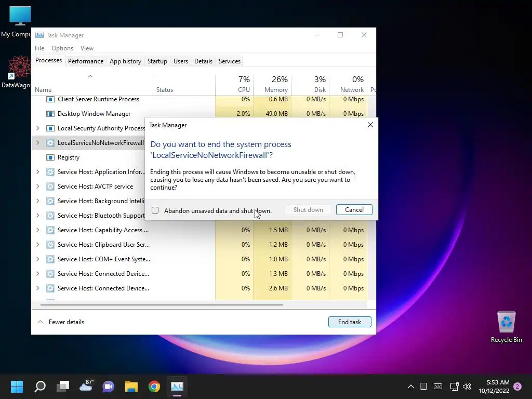Click Client Server Runtime Process icon
Screen dimensions: 532x399
click(x=50, y=99)
